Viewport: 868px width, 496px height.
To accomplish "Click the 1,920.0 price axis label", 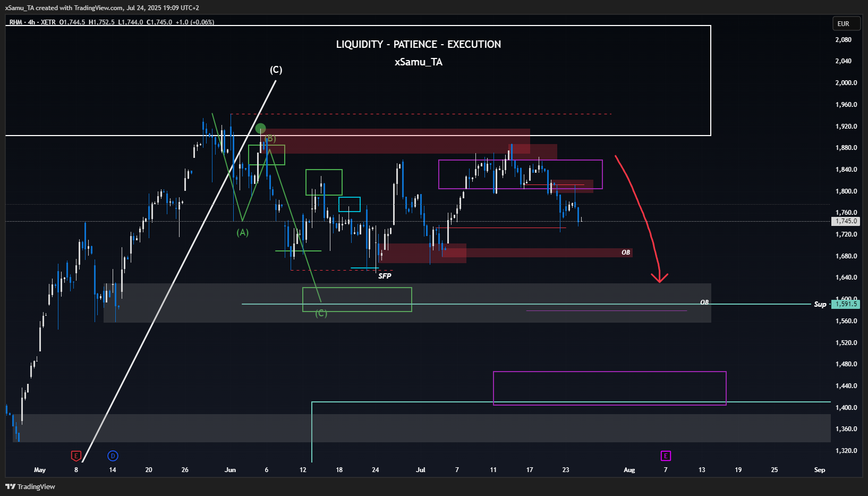I will pyautogui.click(x=846, y=127).
